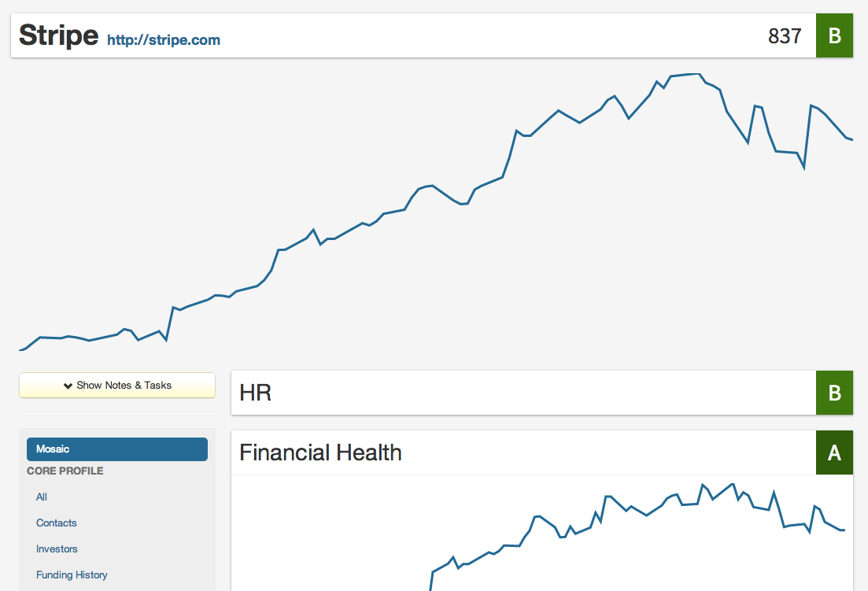Go to Contacts in the sidebar
This screenshot has height=591, width=868.
pos(57,523)
